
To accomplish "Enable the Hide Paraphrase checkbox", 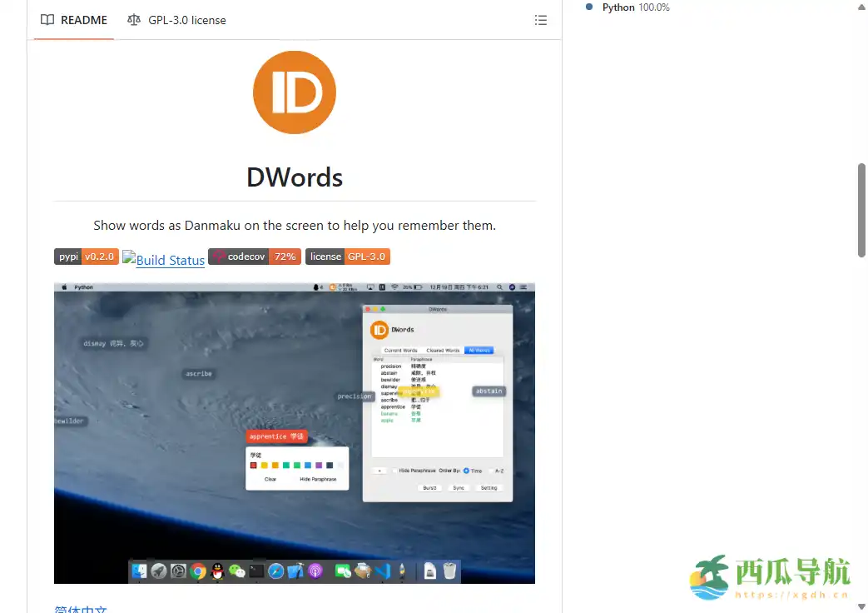I will (x=395, y=471).
